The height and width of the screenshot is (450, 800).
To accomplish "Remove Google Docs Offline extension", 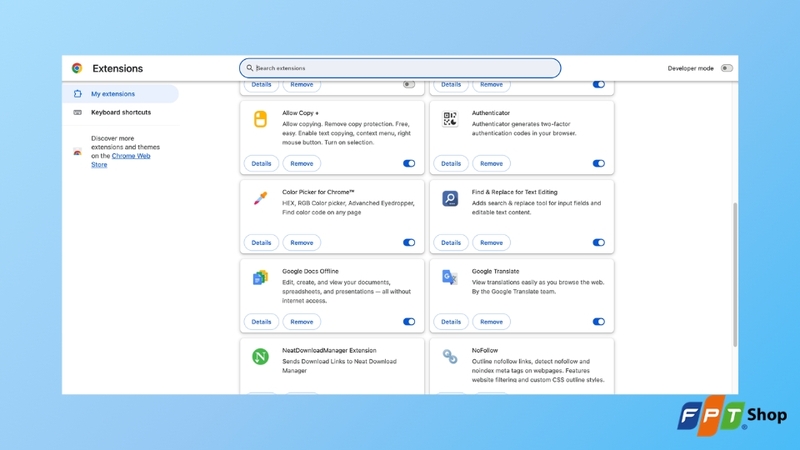I will (302, 321).
